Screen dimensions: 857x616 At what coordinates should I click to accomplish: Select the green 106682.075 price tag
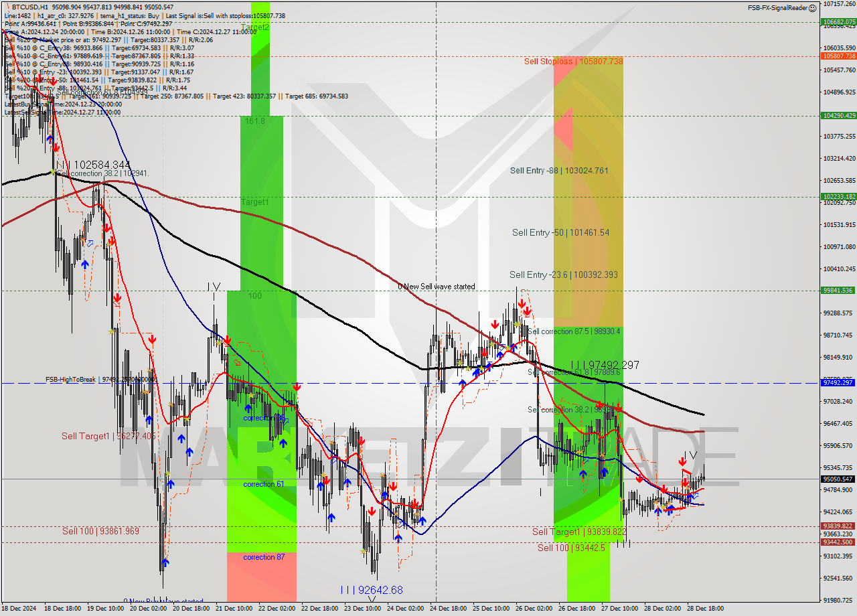coord(838,22)
